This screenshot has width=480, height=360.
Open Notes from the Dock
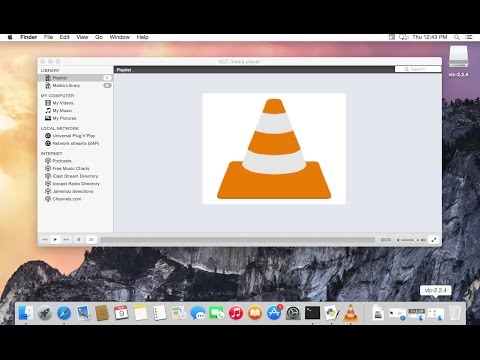140,313
